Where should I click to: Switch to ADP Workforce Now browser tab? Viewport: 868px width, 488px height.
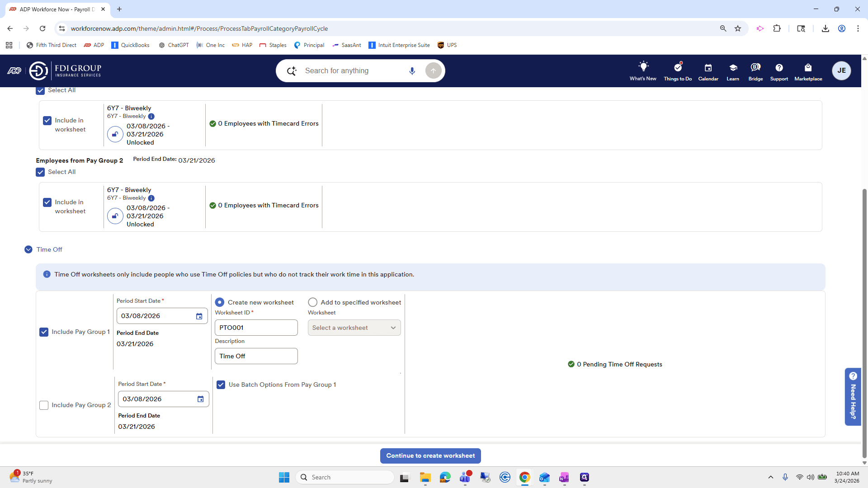point(57,9)
